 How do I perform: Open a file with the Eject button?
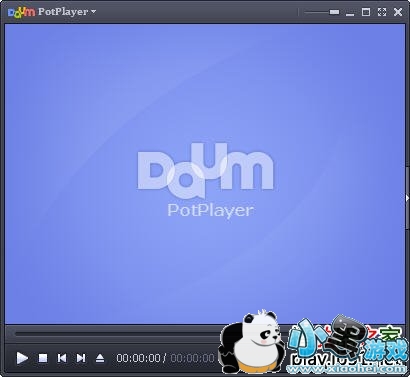[100, 358]
